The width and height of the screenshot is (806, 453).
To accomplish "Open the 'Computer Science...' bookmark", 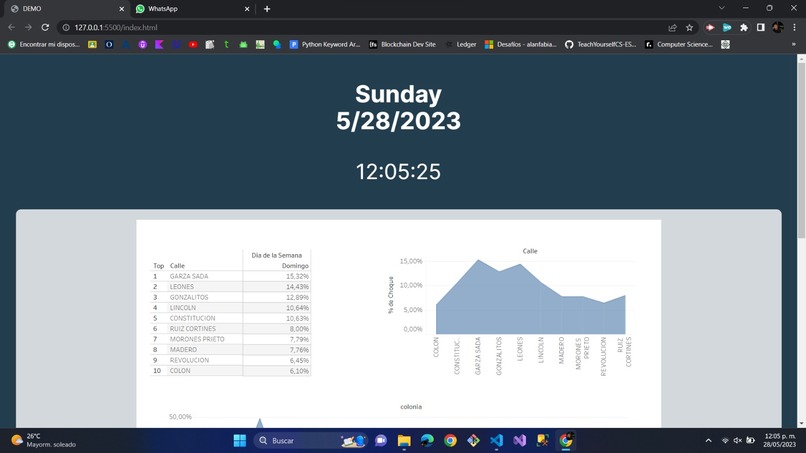I will pyautogui.click(x=679, y=44).
